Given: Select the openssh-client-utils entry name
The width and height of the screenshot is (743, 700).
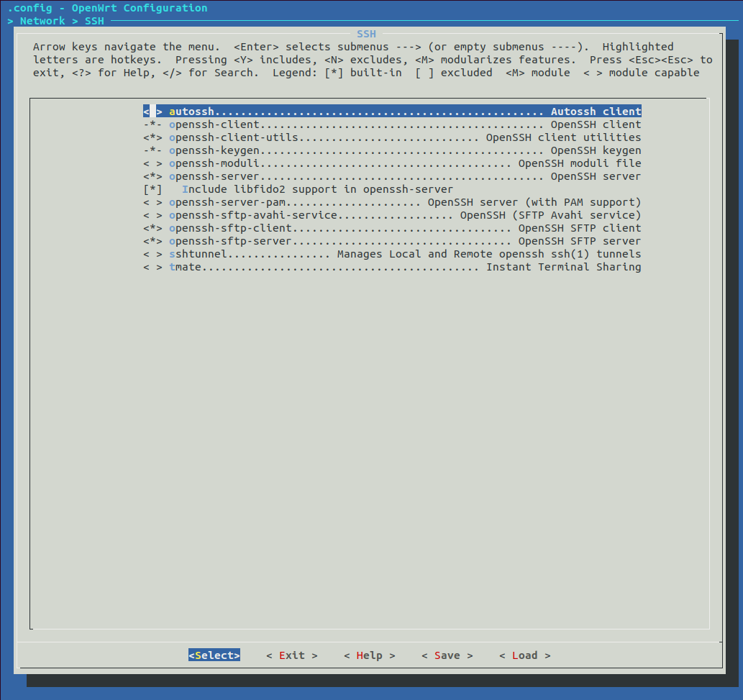Looking at the screenshot, I should coord(234,137).
